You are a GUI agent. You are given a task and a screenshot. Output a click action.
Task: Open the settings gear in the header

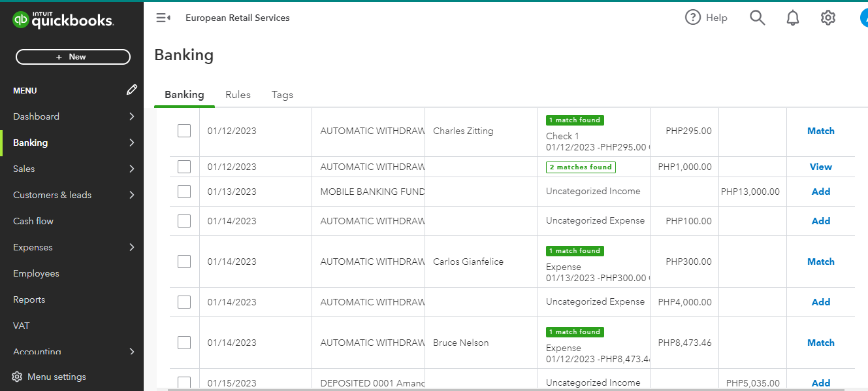[828, 18]
